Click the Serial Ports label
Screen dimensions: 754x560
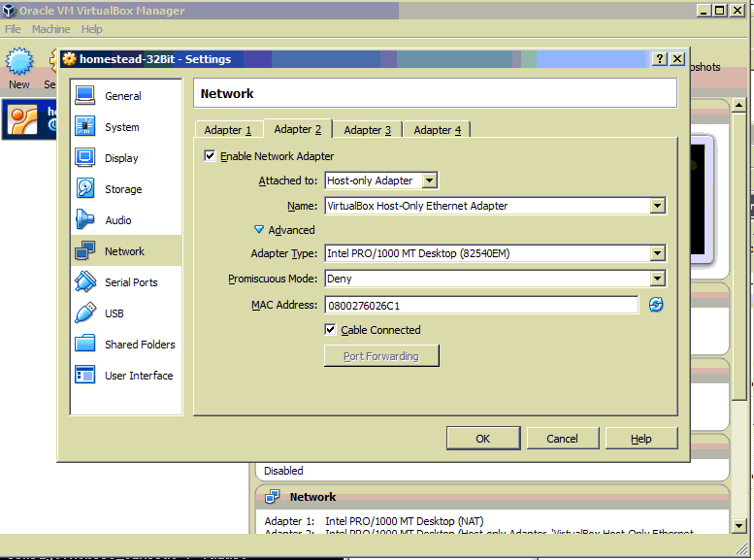131,282
